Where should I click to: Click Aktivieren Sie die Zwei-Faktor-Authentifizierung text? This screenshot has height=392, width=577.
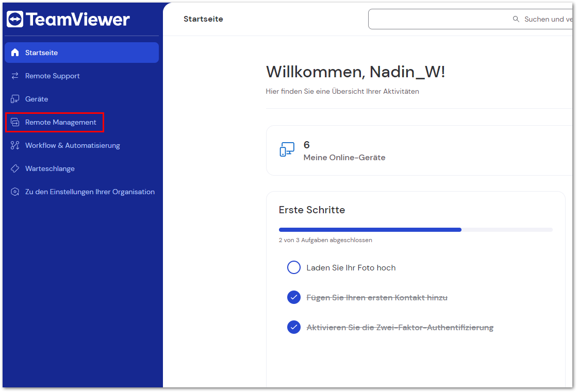click(x=400, y=327)
